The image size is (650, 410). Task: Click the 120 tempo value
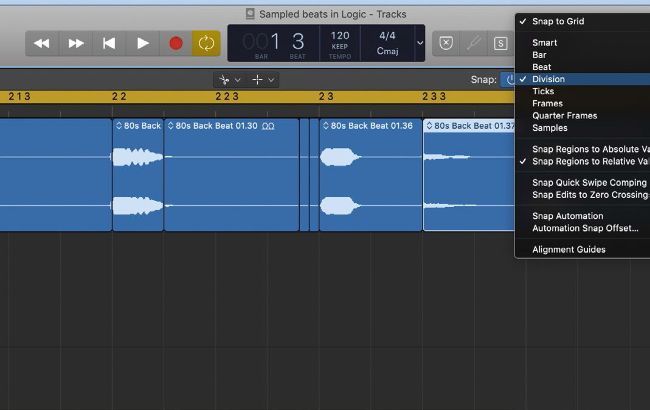340,36
